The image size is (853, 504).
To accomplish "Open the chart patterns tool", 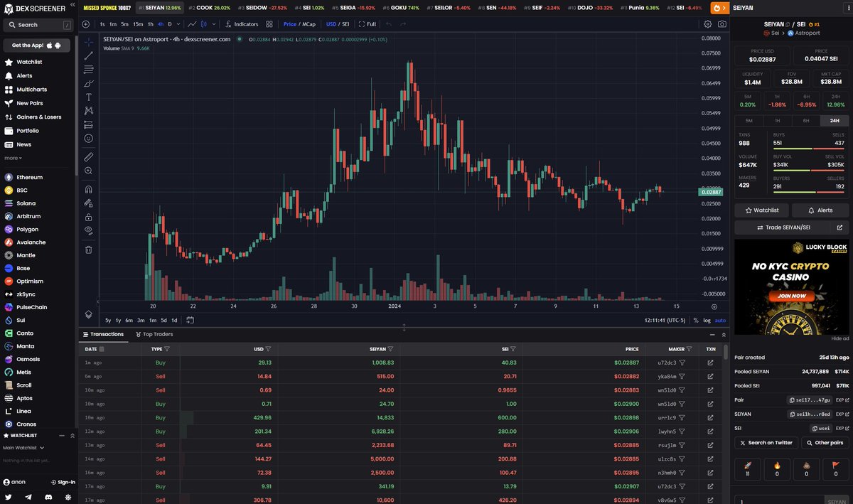I will 88,111.
